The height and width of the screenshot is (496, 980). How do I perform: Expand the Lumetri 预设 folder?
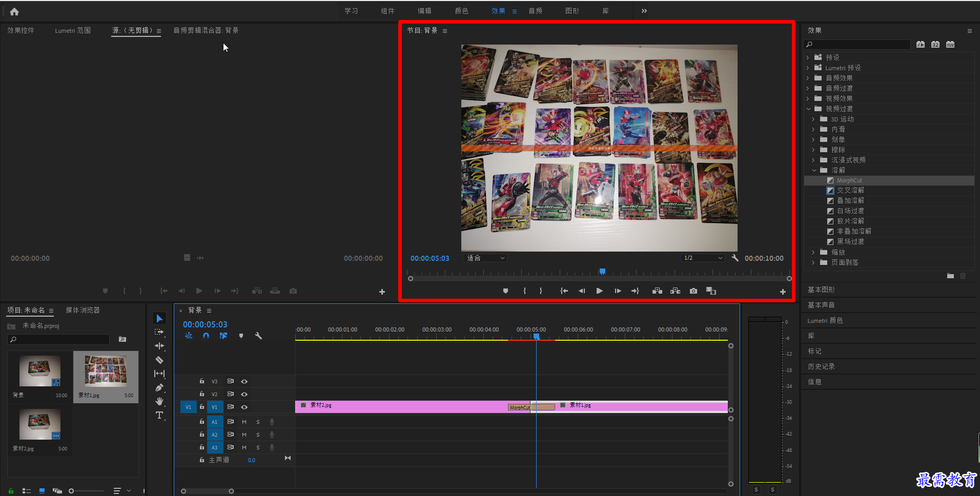coord(808,68)
